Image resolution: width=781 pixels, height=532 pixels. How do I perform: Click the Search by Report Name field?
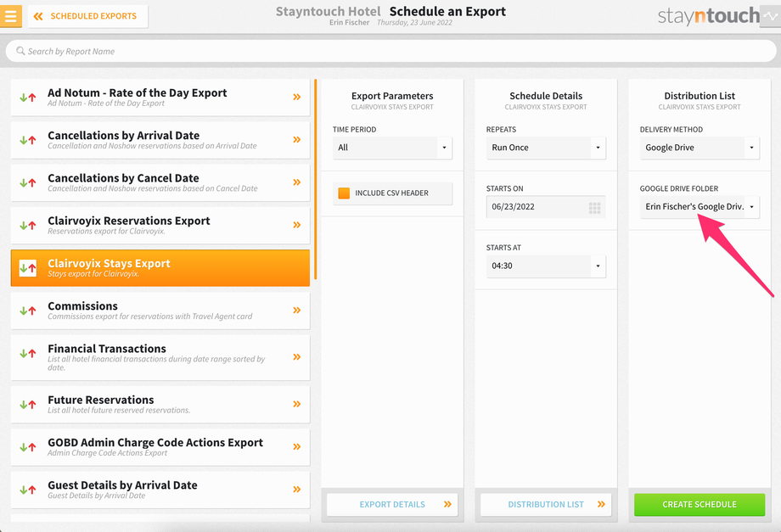[x=390, y=51]
